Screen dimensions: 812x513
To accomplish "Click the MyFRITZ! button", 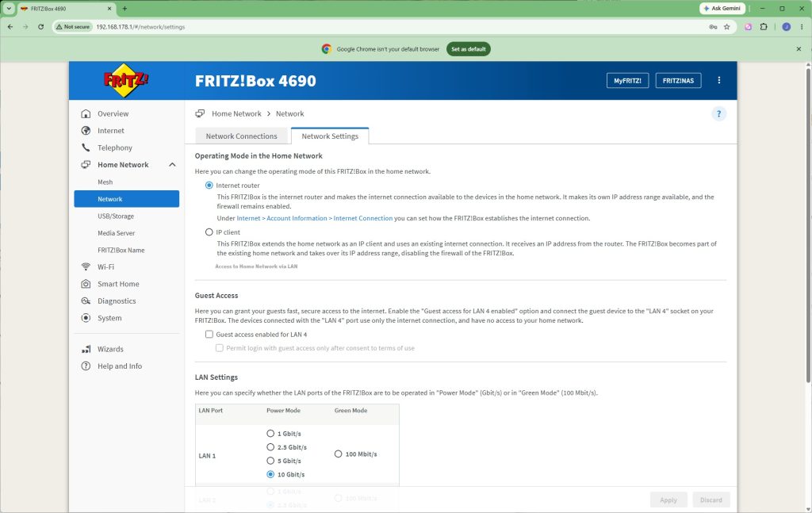I will click(x=628, y=81).
